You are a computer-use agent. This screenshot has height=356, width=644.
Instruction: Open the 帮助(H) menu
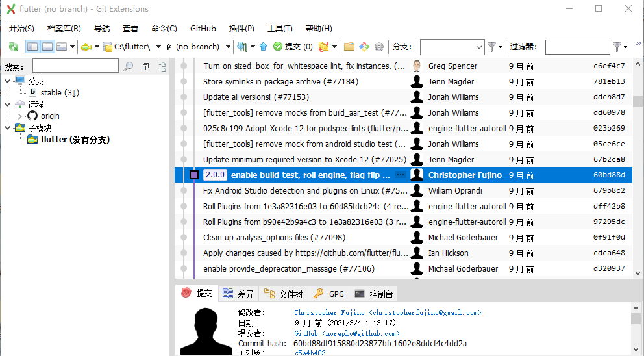click(319, 29)
